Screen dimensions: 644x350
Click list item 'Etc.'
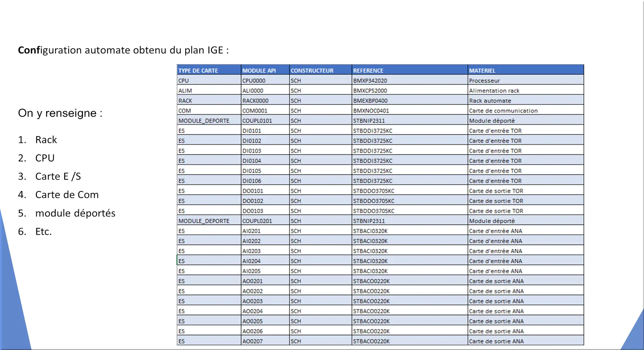(x=43, y=232)
